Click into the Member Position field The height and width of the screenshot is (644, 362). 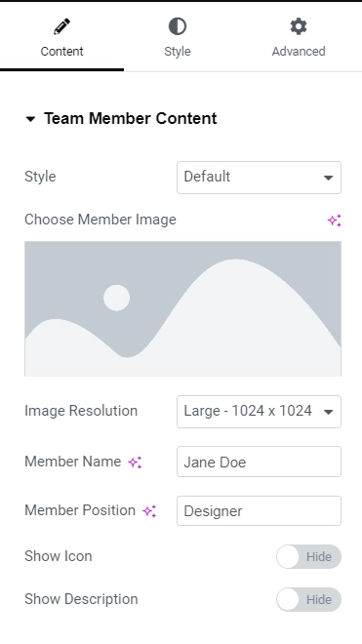[x=259, y=510]
